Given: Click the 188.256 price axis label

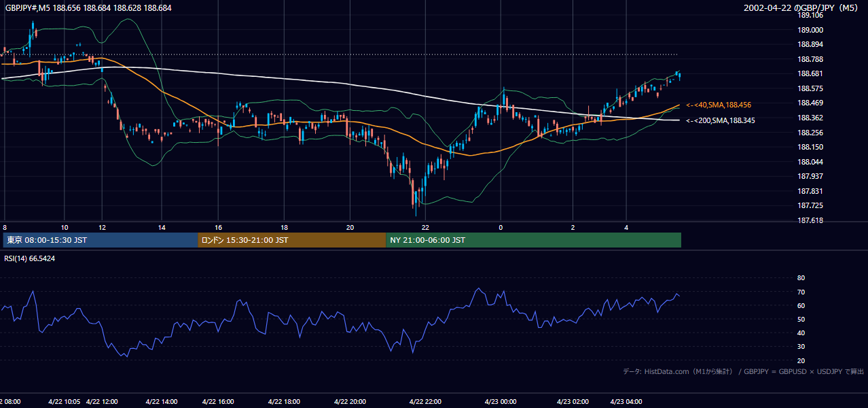Looking at the screenshot, I should pyautogui.click(x=810, y=133).
